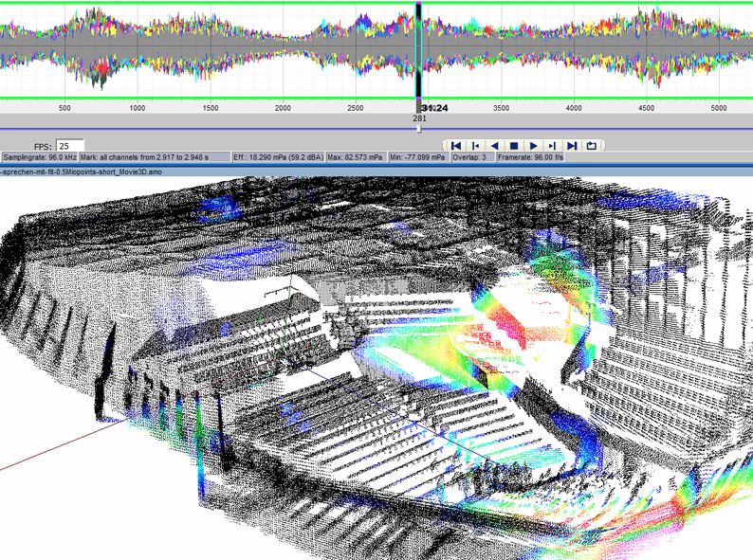Step back one frame
Screen dimensions: 753x560
[x=476, y=146]
